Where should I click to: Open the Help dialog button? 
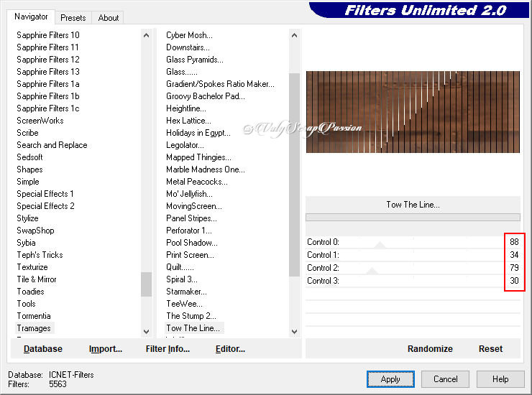pyautogui.click(x=500, y=379)
